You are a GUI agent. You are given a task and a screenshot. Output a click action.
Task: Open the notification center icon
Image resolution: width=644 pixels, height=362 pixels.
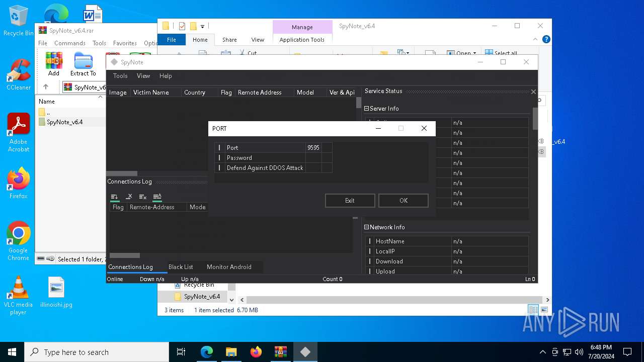click(x=627, y=352)
